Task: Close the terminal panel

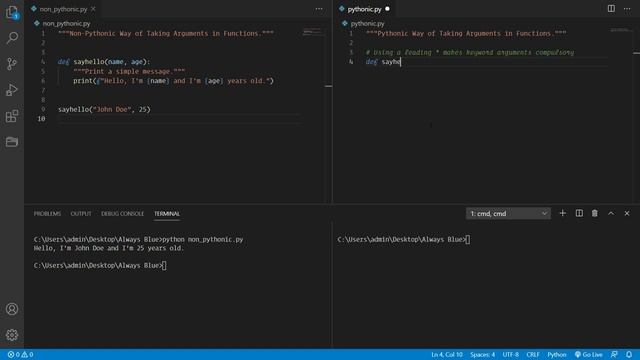Action: 627,213
